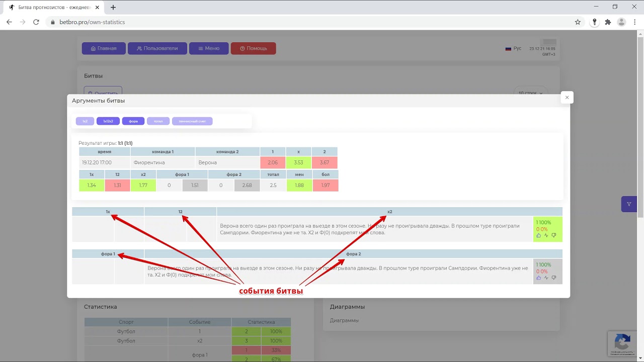Bookmark this page with the star icon

pos(578,22)
